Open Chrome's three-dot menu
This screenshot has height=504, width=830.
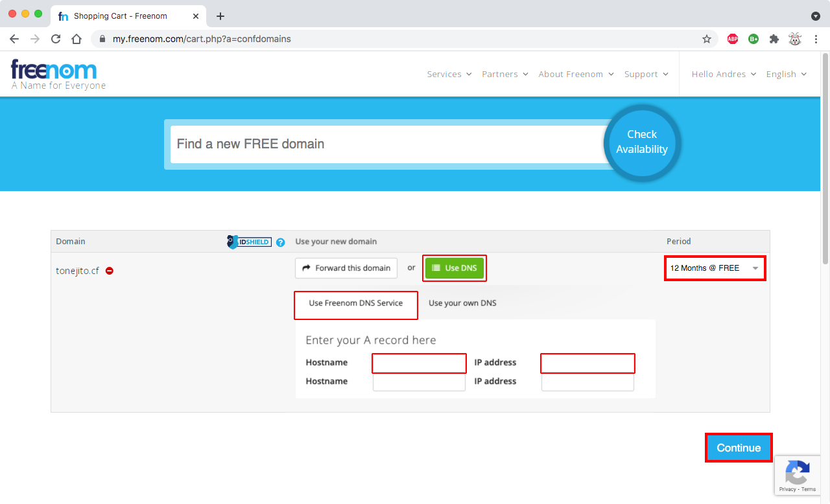pyautogui.click(x=816, y=39)
